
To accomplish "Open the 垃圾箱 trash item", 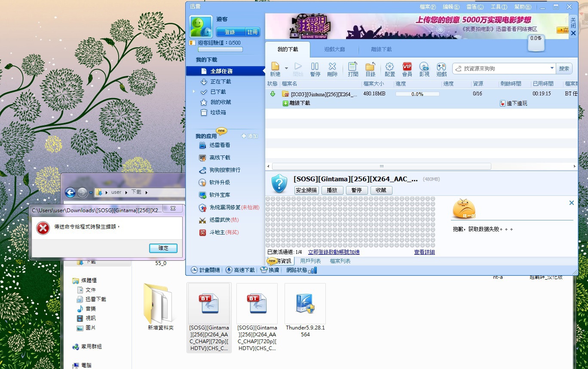I will tap(218, 113).
